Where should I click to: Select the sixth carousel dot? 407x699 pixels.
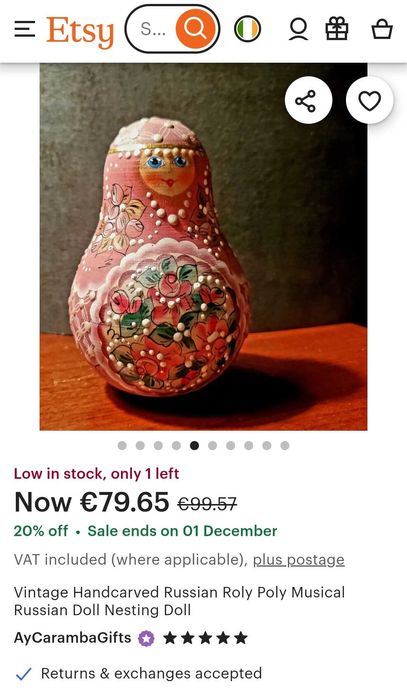click(x=213, y=445)
